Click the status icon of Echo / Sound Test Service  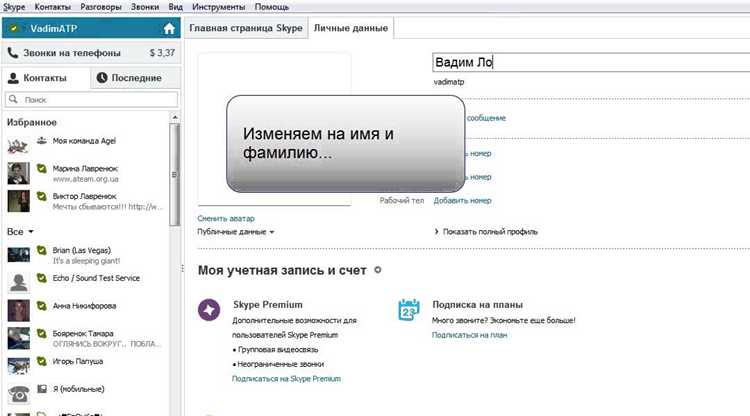coord(42,278)
